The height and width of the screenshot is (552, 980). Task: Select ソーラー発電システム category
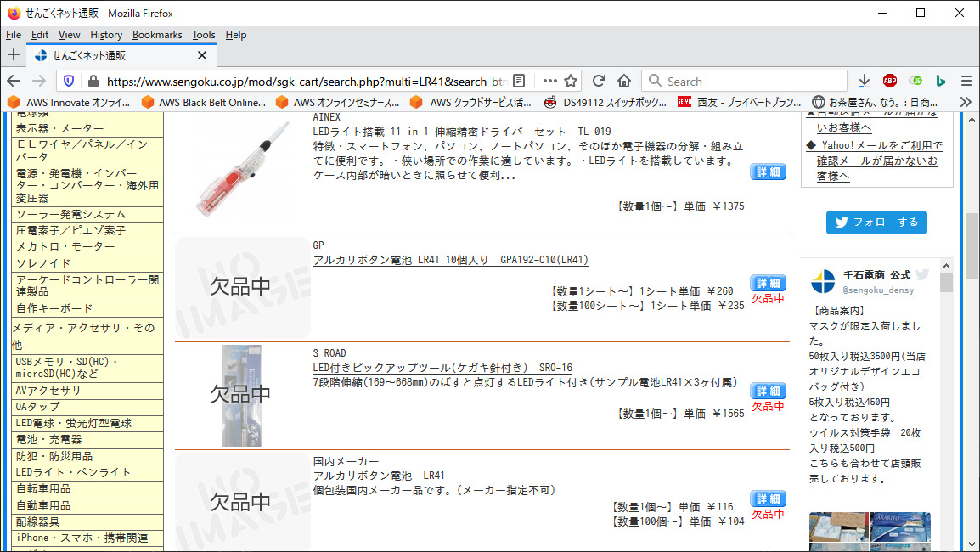pyautogui.click(x=87, y=214)
